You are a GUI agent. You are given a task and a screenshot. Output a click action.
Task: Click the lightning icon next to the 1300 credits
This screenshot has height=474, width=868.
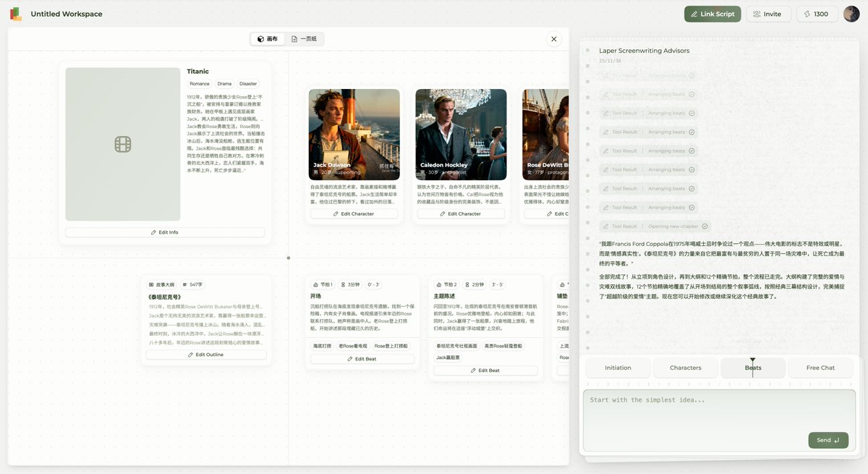pyautogui.click(x=807, y=13)
